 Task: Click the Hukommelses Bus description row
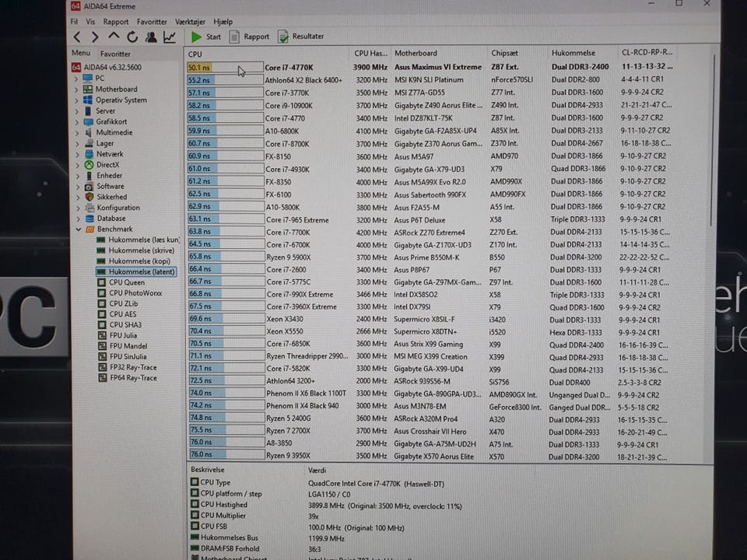pyautogui.click(x=268, y=538)
